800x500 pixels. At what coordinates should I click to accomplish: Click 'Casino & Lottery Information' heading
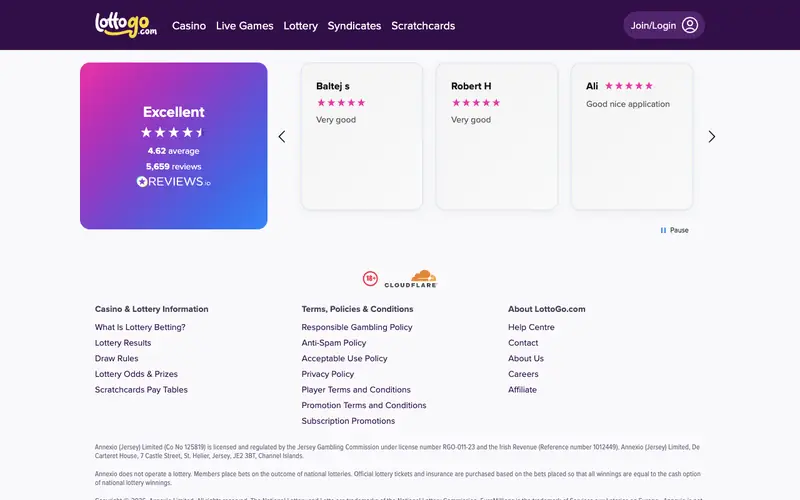pyautogui.click(x=152, y=309)
